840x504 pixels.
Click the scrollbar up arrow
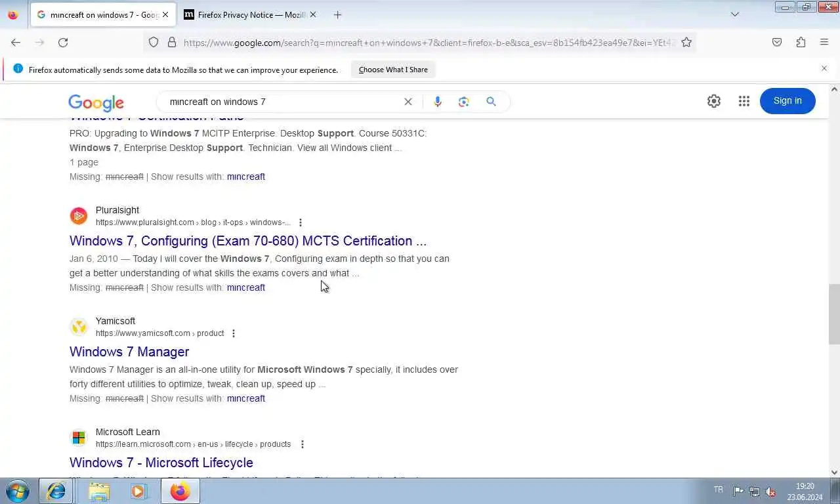[834, 89]
